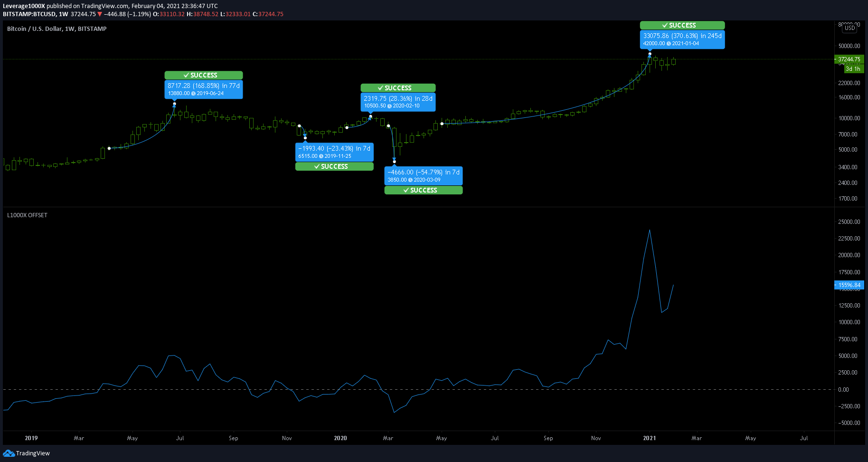Click the USD currency label on price axis
Image resolution: width=868 pixels, height=462 pixels.
point(849,28)
